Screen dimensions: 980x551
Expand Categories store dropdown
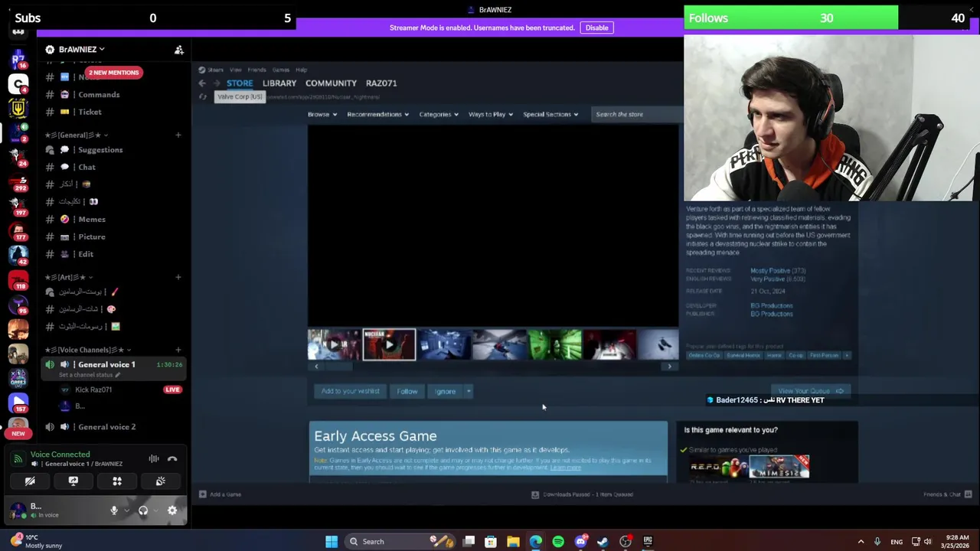coord(439,114)
